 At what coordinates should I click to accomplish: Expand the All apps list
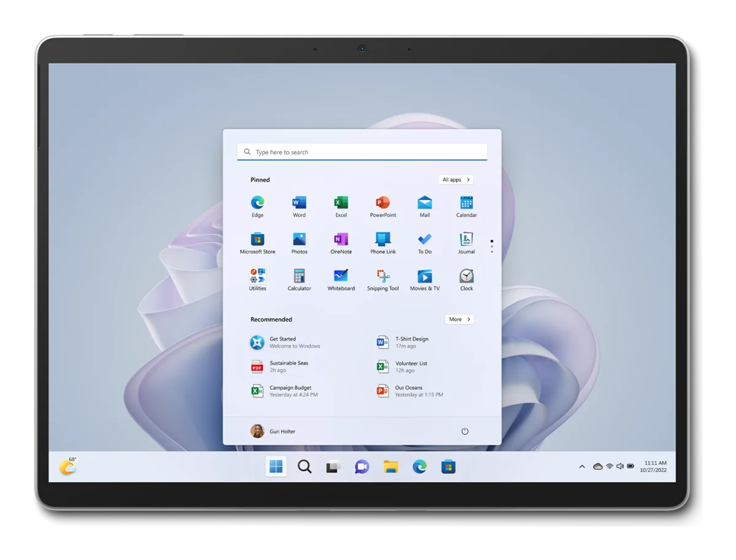click(456, 180)
